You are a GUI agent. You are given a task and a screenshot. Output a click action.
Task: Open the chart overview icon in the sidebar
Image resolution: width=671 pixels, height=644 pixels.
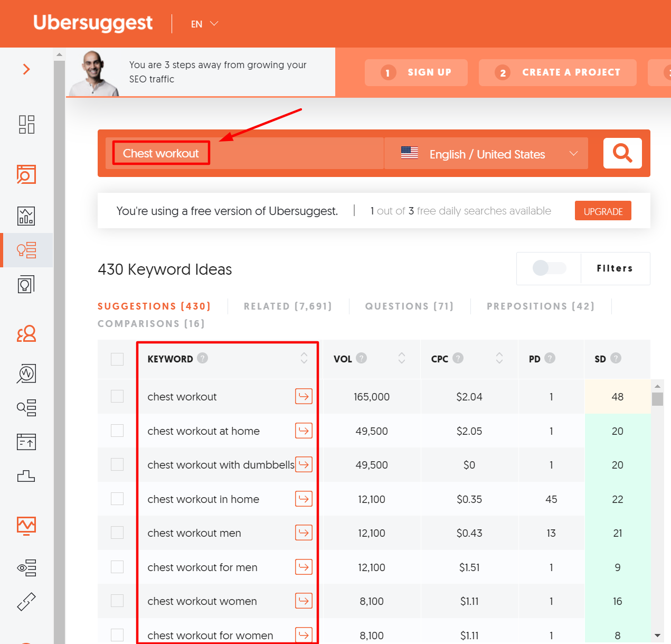point(26,216)
